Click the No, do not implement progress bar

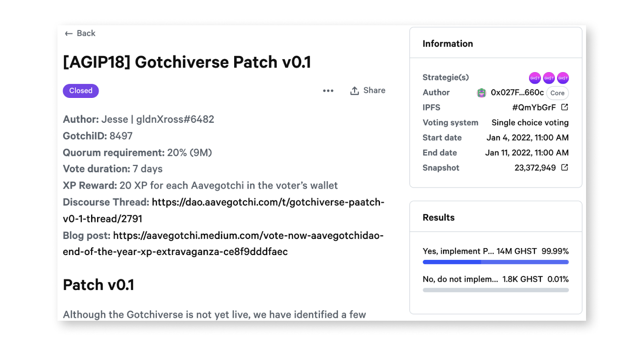[x=495, y=290]
